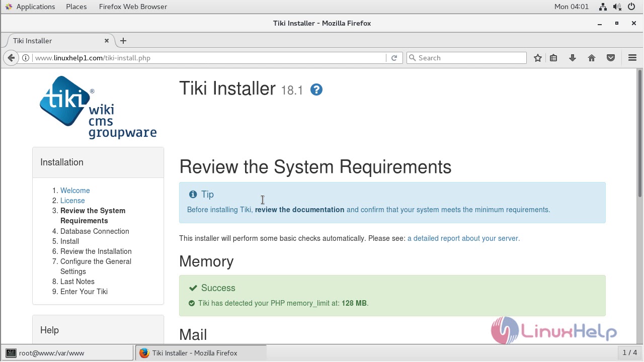This screenshot has width=644, height=362.
Task: Click the page vertical scrollbar thumb
Action: pyautogui.click(x=640, y=133)
